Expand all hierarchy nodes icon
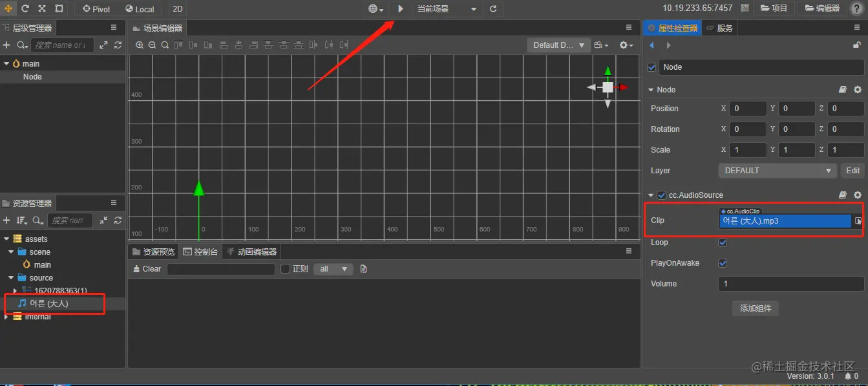 coord(103,45)
